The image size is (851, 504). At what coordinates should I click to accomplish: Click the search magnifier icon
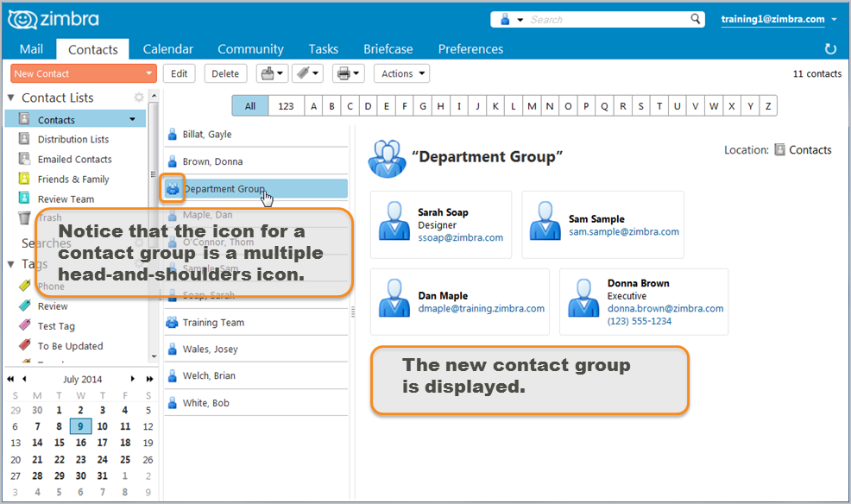[696, 19]
